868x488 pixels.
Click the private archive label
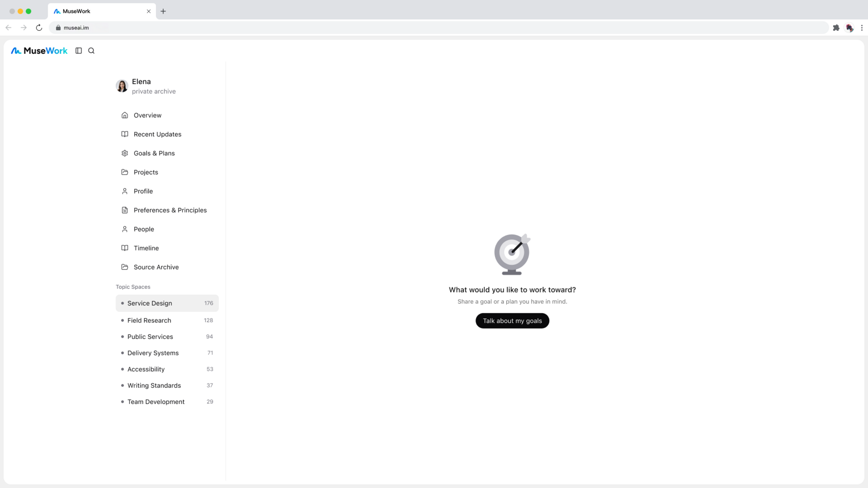[x=154, y=91]
